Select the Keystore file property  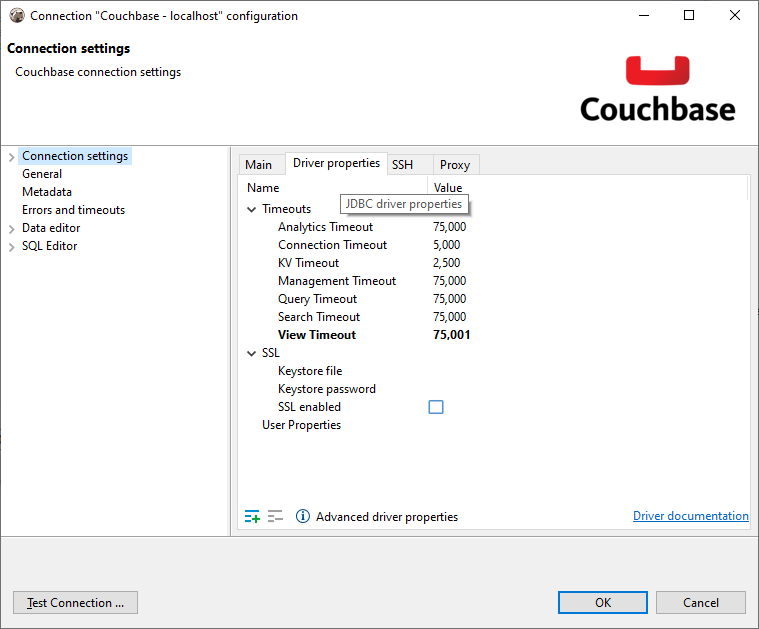point(310,371)
